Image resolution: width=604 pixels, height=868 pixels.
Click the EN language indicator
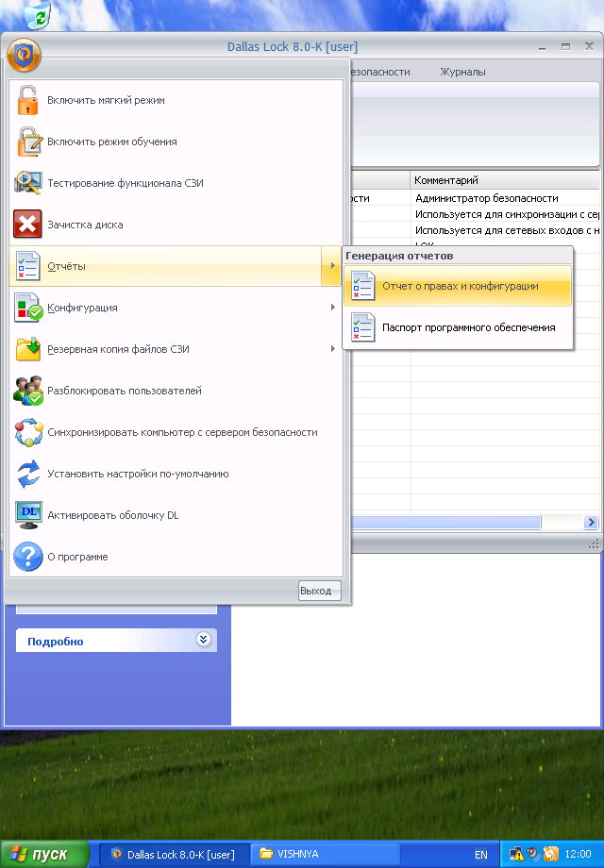click(x=481, y=855)
